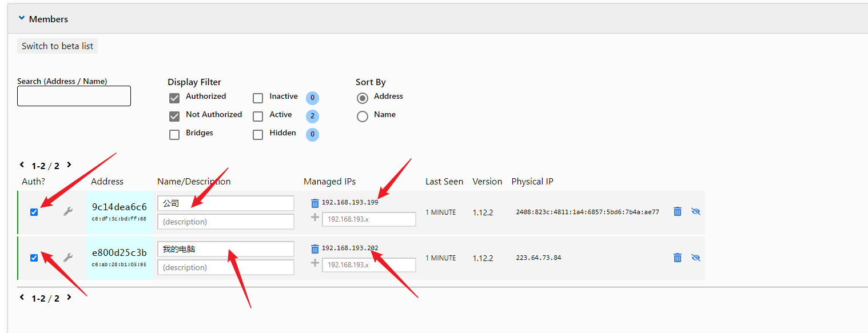Enable the Bridges display filter
The height and width of the screenshot is (333, 868).
pos(174,135)
